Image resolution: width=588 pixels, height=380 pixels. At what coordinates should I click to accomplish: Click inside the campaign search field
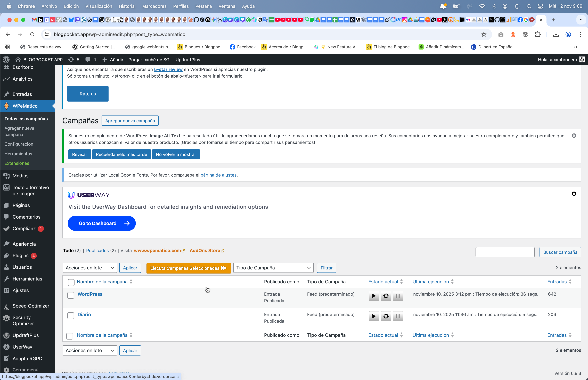click(505, 252)
